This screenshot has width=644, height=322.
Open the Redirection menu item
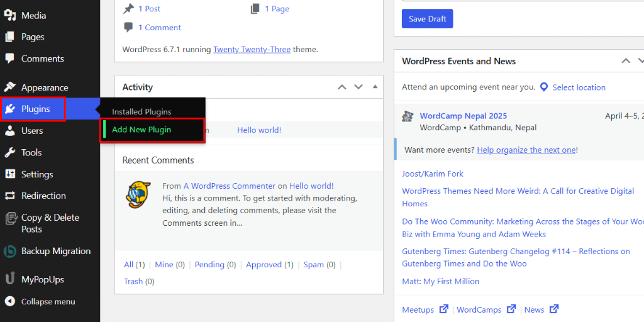[43, 196]
